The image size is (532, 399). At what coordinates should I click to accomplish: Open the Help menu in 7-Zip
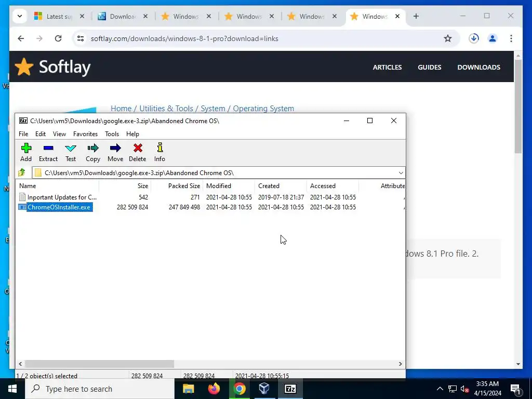pyautogui.click(x=132, y=134)
